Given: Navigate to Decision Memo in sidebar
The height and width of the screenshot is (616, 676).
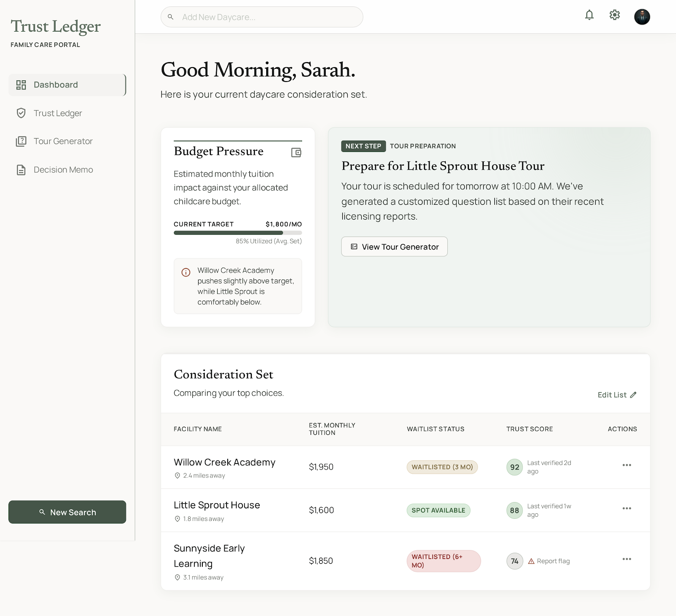Looking at the screenshot, I should [63, 170].
